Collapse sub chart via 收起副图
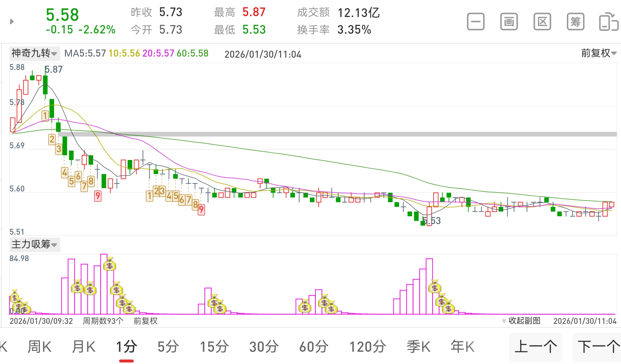Viewport: 621px width, 364px height. [x=521, y=321]
